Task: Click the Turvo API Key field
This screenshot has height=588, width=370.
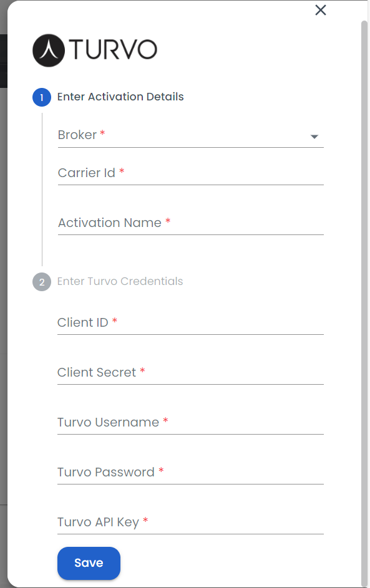Action: pyautogui.click(x=191, y=523)
